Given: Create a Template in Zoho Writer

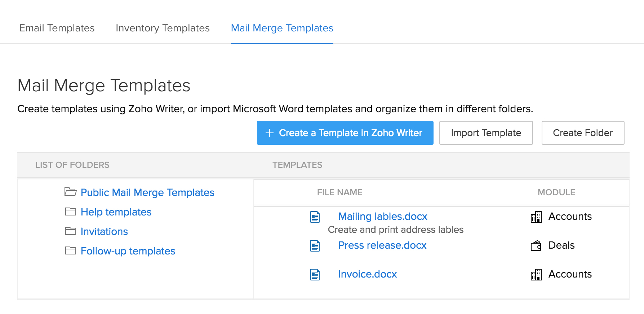Looking at the screenshot, I should (x=345, y=133).
